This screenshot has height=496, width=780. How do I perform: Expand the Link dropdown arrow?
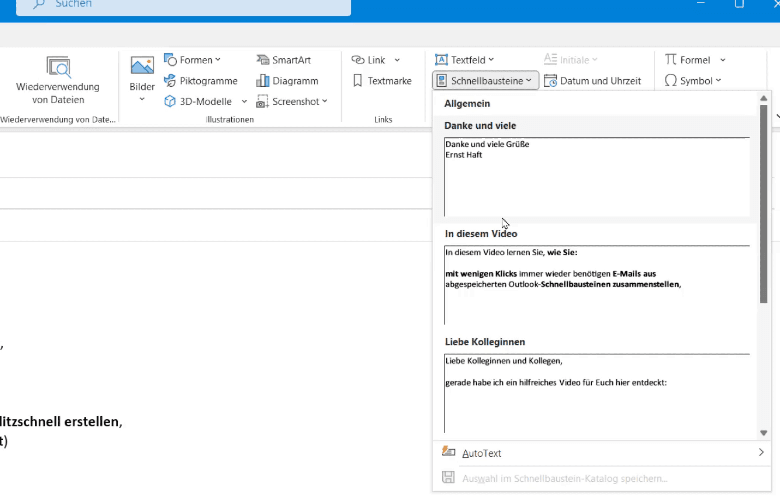(397, 60)
